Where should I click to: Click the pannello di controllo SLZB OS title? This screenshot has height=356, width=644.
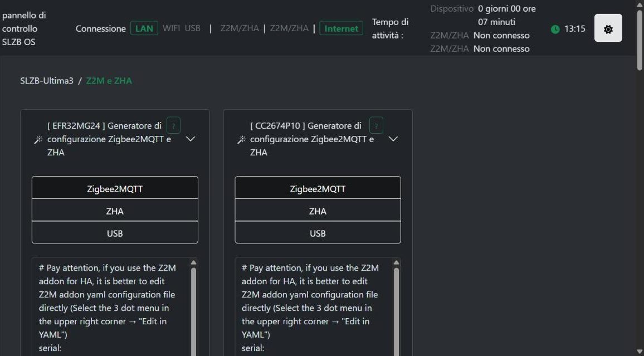click(x=24, y=29)
